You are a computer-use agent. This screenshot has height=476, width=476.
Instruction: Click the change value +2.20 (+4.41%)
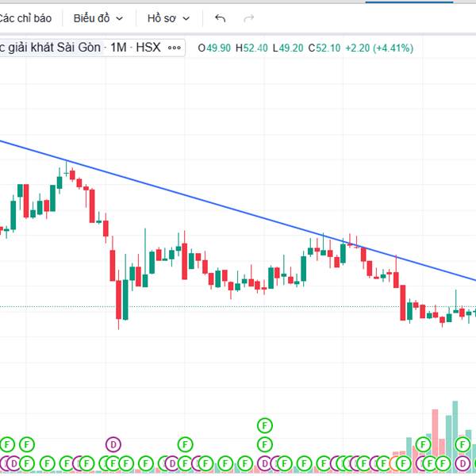[379, 48]
